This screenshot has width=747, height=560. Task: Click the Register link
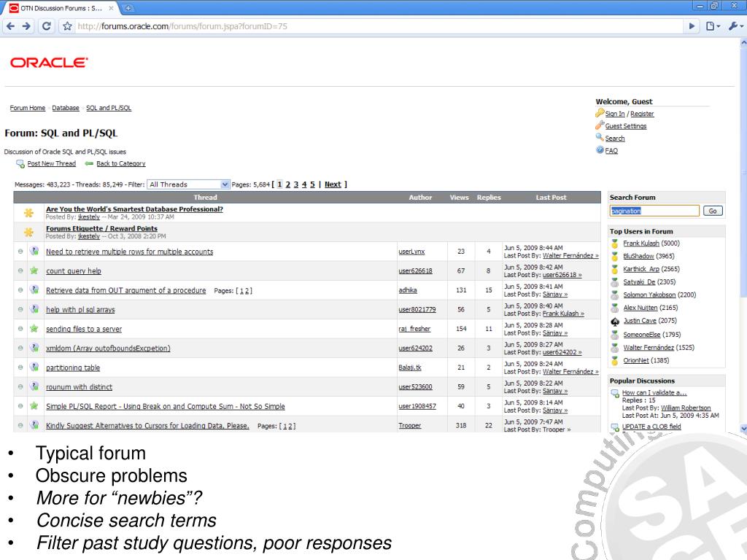(642, 114)
